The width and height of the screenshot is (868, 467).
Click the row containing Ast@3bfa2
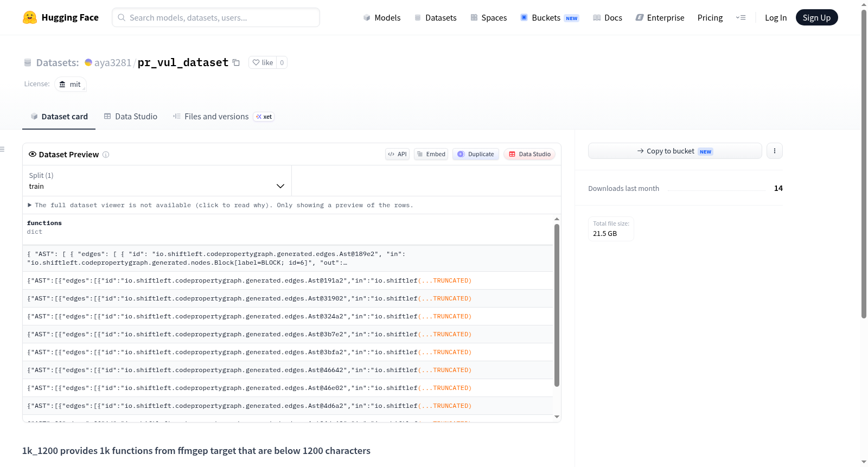pos(288,352)
